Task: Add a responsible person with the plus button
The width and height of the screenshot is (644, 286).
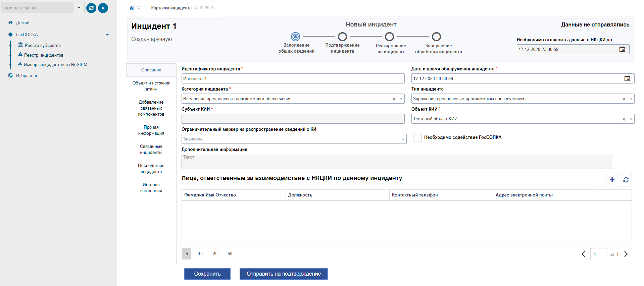Action: tap(612, 180)
